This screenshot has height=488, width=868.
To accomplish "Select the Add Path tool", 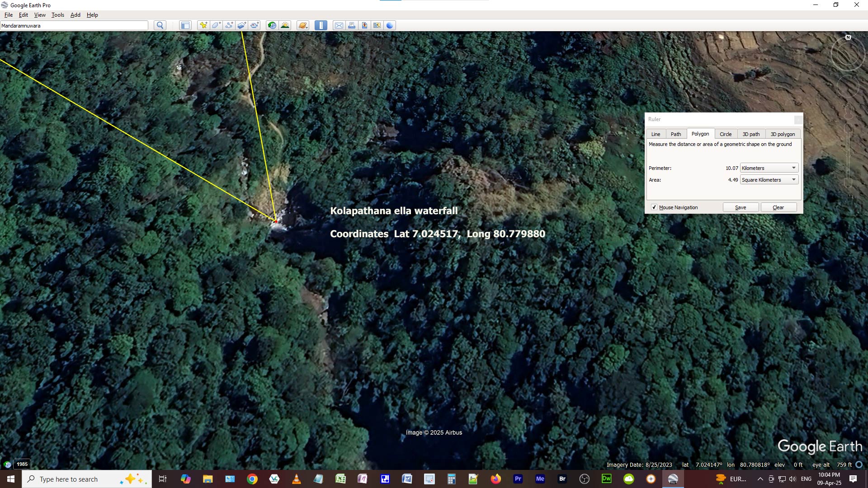I will click(229, 25).
